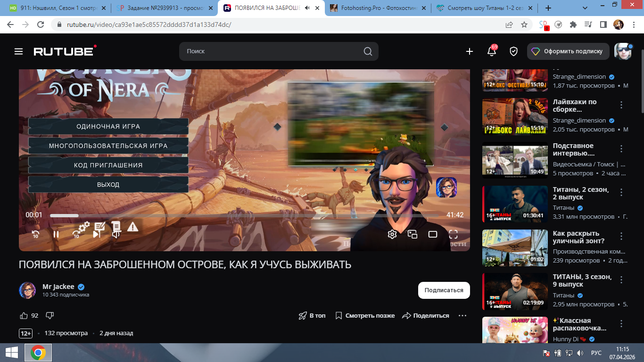Image resolution: width=644 pixels, height=362 pixels.
Task: Enable theater mode in the player
Action: 433,234
